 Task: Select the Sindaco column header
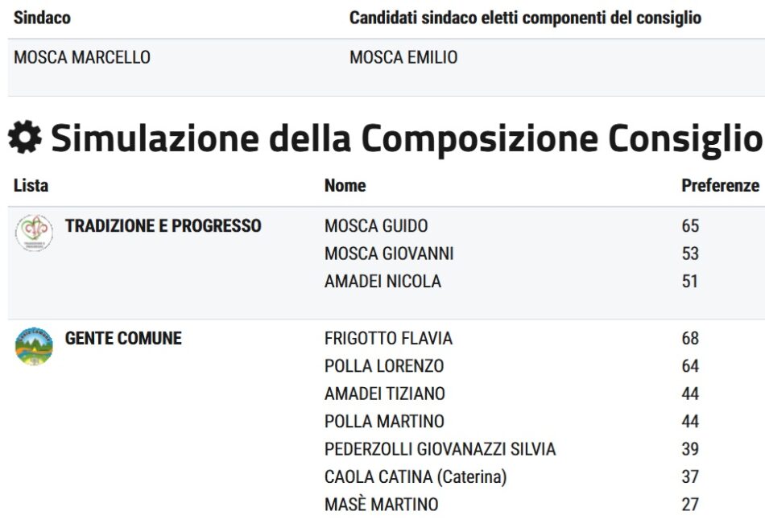(42, 18)
